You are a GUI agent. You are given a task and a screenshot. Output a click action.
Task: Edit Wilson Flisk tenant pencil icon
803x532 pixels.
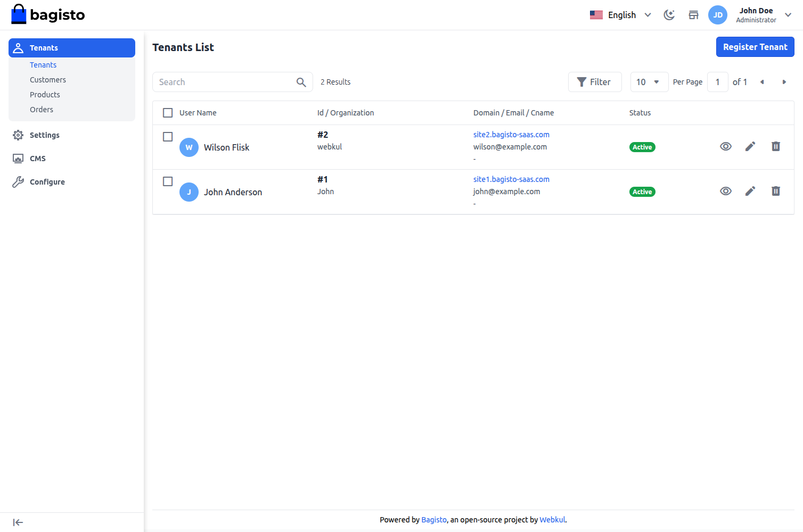[750, 146]
